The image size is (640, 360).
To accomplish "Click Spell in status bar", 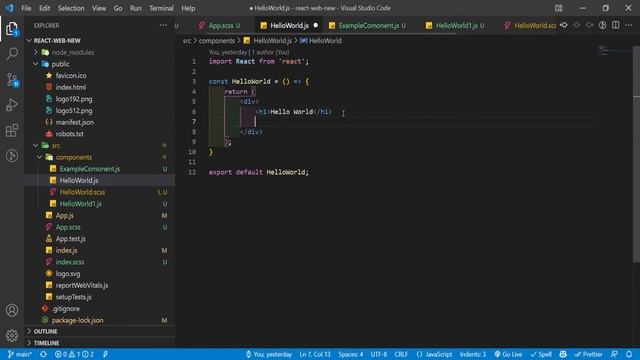I will [541, 354].
